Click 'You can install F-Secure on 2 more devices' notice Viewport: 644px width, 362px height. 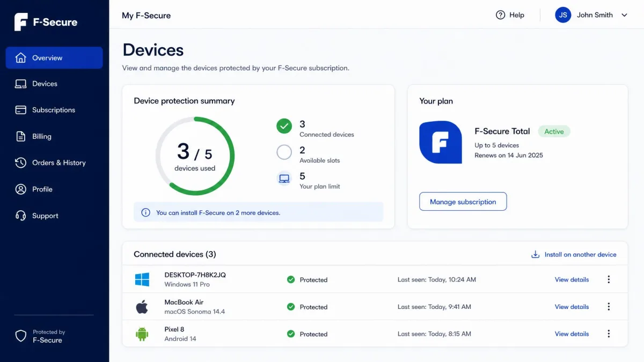[258, 212]
